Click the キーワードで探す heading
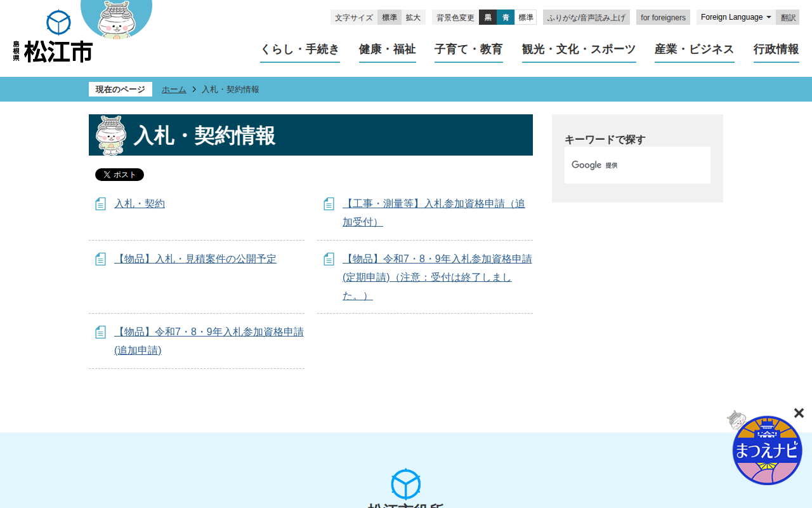Viewport: 812px width, 508px height. coord(605,140)
